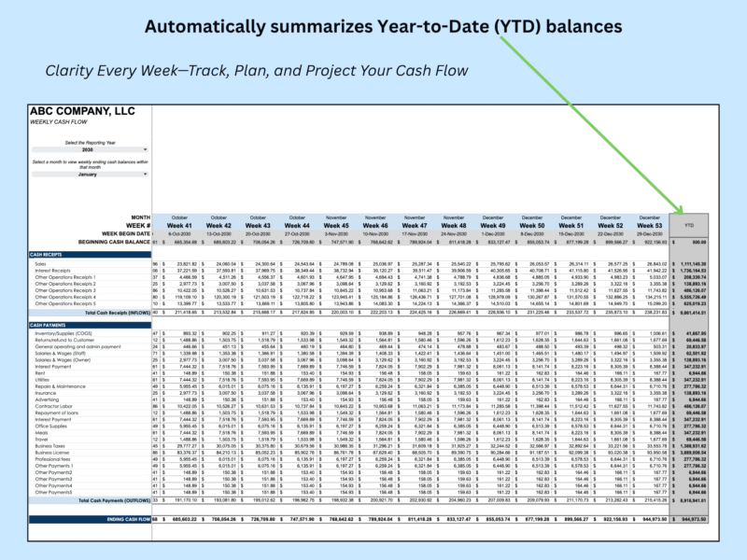The image size is (747, 560).
Task: Click the Advertising row label
Action: (47, 400)
